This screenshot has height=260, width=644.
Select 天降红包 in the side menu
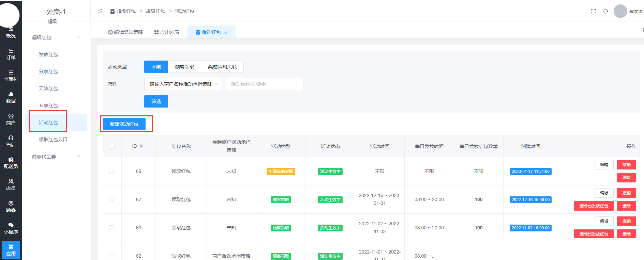pyautogui.click(x=48, y=88)
